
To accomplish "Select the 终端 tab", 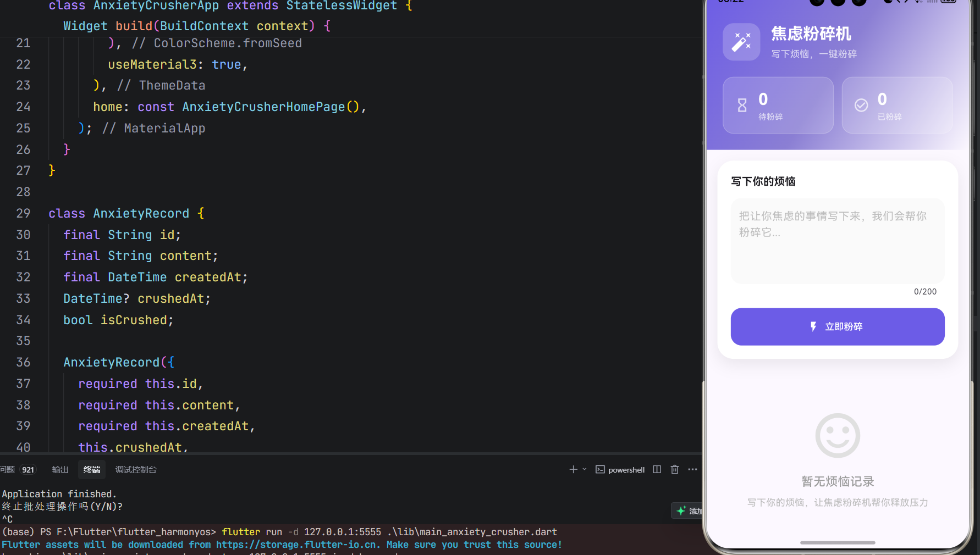I will (92, 470).
